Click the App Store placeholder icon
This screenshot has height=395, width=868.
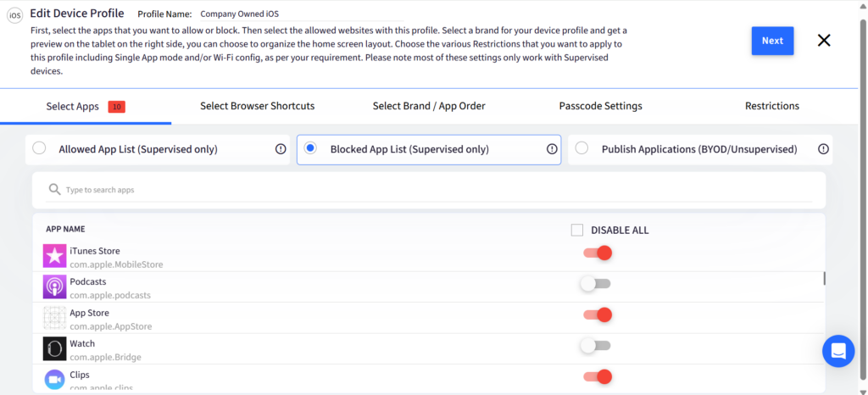(x=54, y=318)
